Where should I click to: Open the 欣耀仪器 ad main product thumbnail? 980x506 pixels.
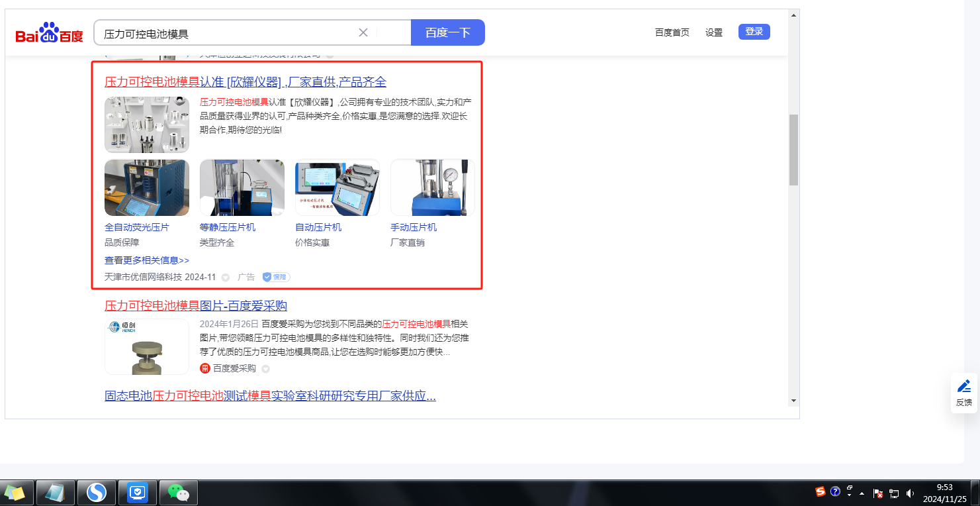click(147, 125)
